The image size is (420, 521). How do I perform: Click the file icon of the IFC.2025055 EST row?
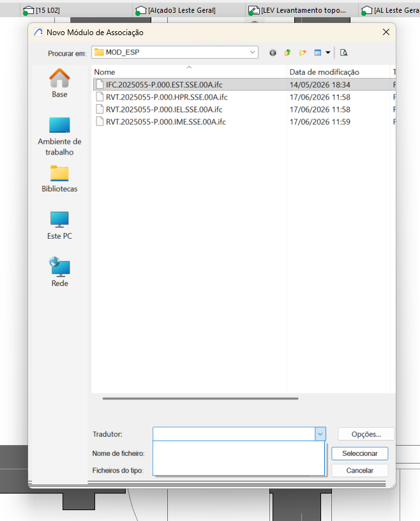[x=100, y=84]
